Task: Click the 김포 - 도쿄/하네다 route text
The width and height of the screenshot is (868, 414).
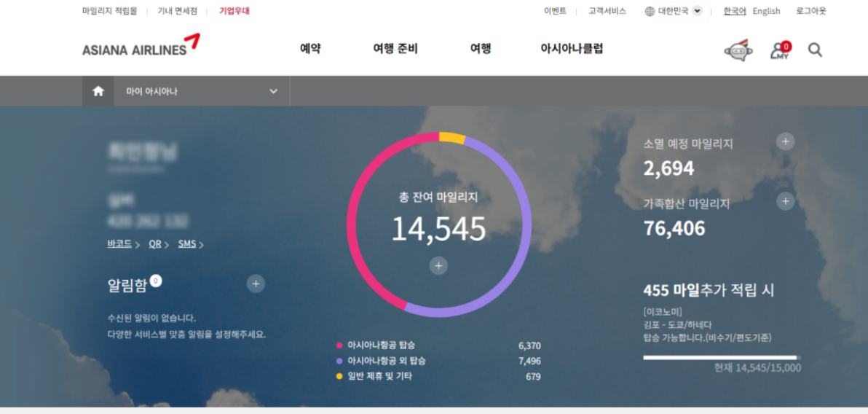Action: click(x=677, y=325)
